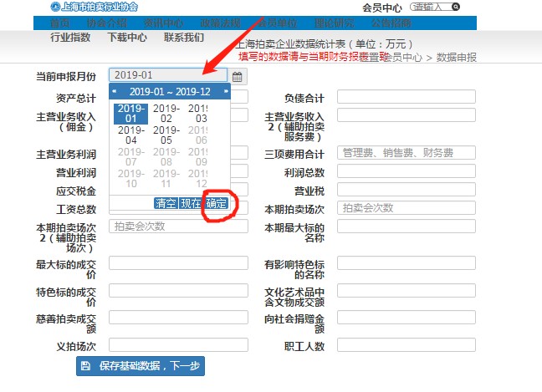Viewport: 542px width, 392px height.
Task: Go to next year range in date picker
Action: [225, 91]
